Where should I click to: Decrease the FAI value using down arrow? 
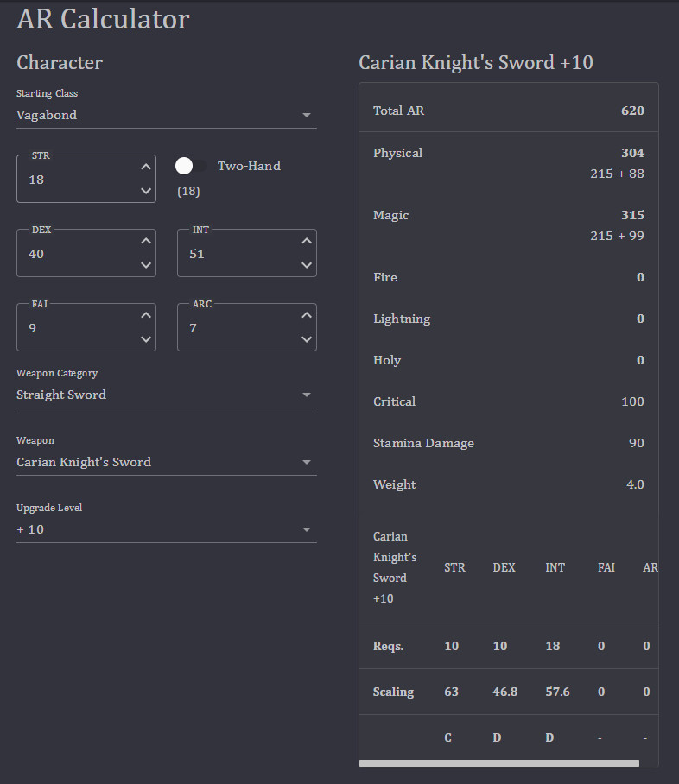(x=145, y=339)
